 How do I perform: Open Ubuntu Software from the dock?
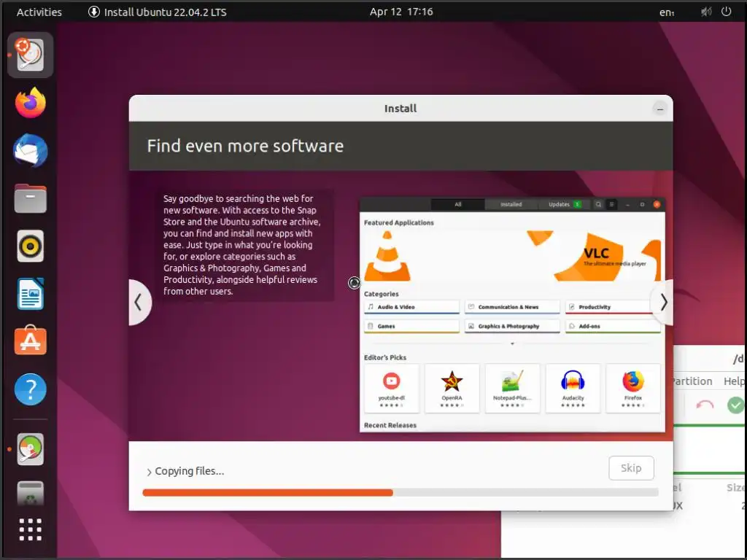(30, 341)
